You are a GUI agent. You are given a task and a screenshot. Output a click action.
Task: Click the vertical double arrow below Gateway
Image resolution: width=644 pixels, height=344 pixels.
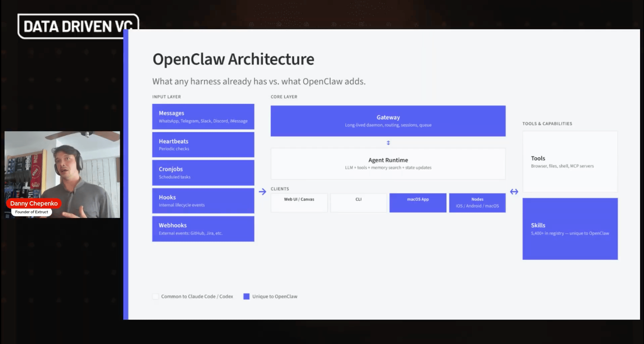click(x=388, y=143)
